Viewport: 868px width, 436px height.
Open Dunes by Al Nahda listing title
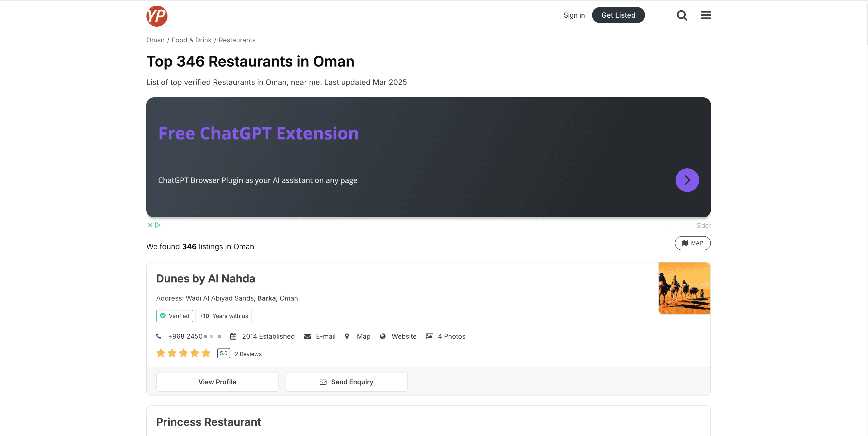coord(206,279)
